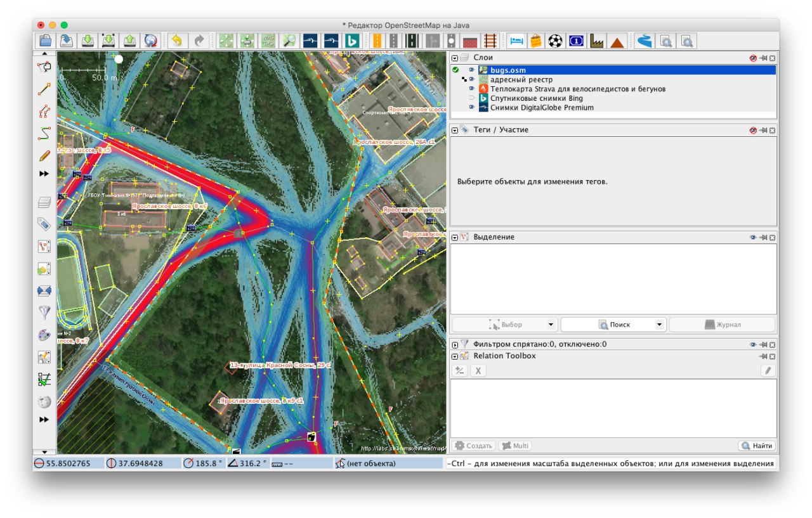
Task: Select the blue waterway preset icon
Action: coord(645,41)
